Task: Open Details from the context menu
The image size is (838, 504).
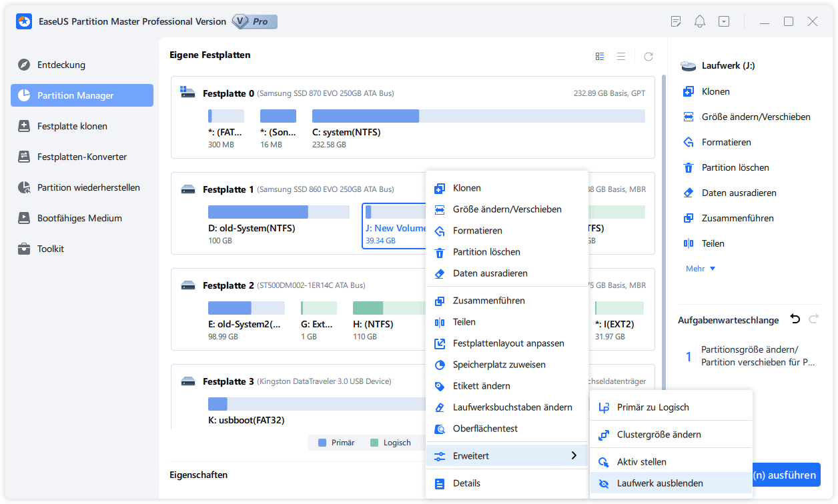Action: 506,483
